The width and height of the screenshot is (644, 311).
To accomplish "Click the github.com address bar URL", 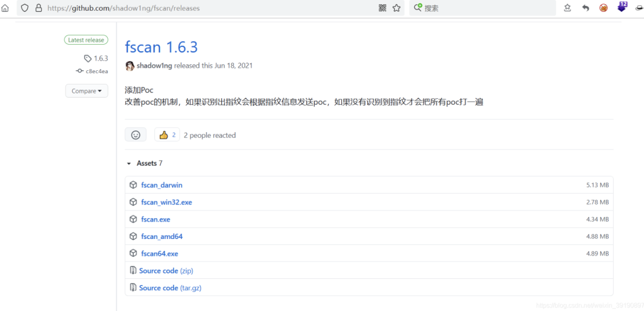I will coord(123,8).
